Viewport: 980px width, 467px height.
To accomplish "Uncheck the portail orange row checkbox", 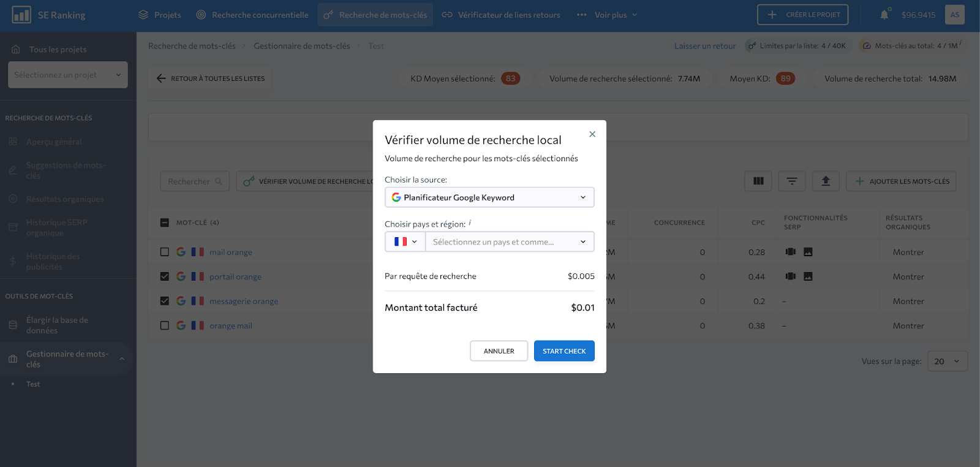I will (x=164, y=276).
